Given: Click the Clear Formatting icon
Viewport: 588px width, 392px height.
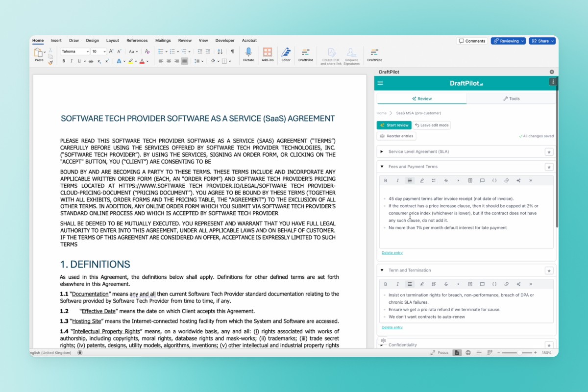Looking at the screenshot, I should pyautogui.click(x=147, y=51).
